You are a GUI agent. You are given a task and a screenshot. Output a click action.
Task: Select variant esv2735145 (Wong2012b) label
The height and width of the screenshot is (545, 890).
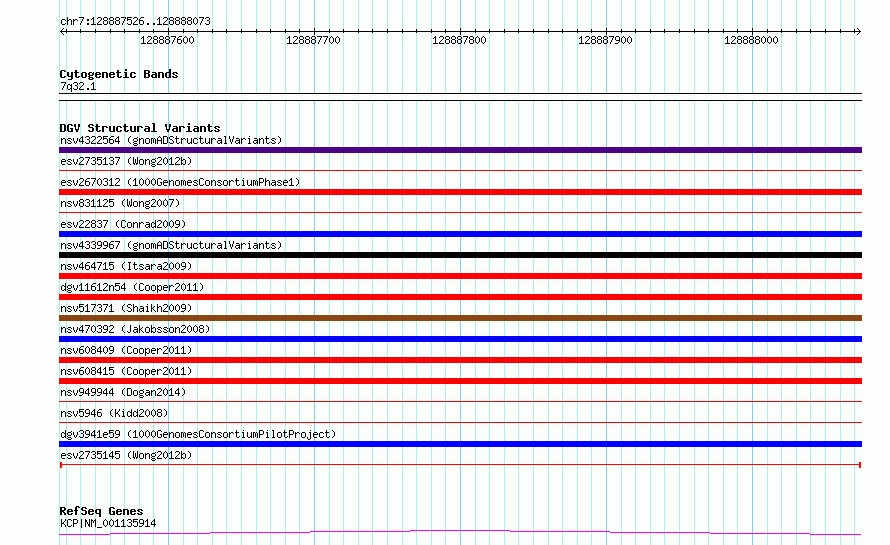[126, 455]
